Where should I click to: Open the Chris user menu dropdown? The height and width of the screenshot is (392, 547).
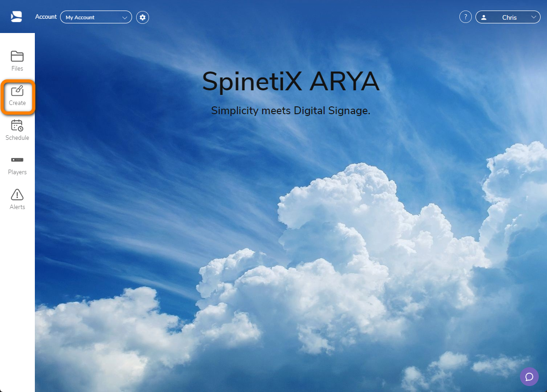508,17
